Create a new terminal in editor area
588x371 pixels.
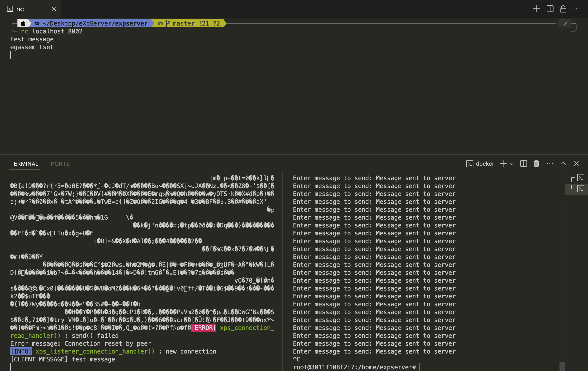coord(536,9)
